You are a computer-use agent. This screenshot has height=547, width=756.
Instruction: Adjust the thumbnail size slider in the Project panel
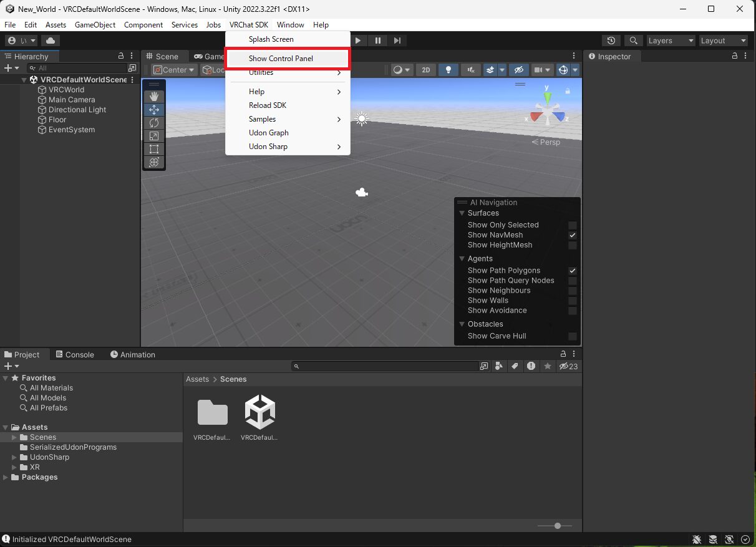tap(557, 526)
